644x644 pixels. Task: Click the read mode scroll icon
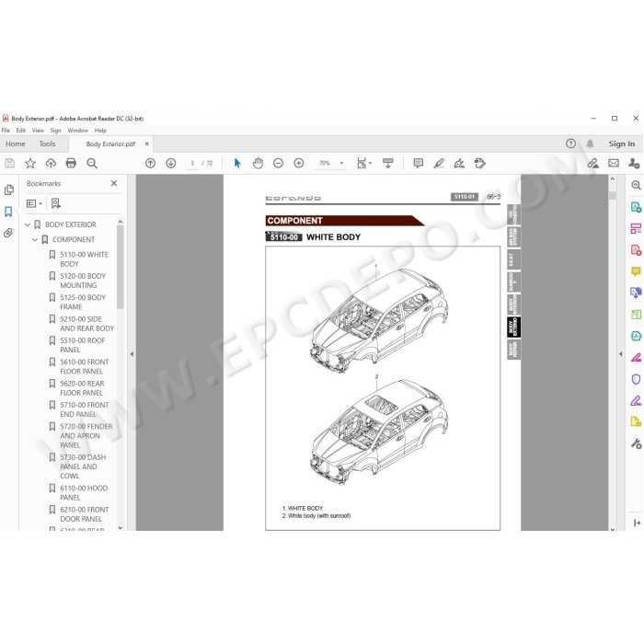[387, 164]
